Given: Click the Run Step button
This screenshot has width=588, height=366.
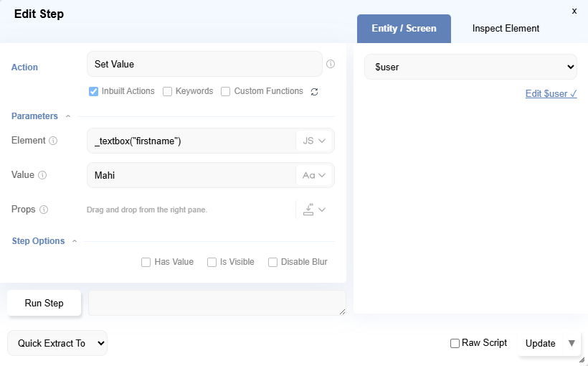Looking at the screenshot, I should [x=44, y=303].
